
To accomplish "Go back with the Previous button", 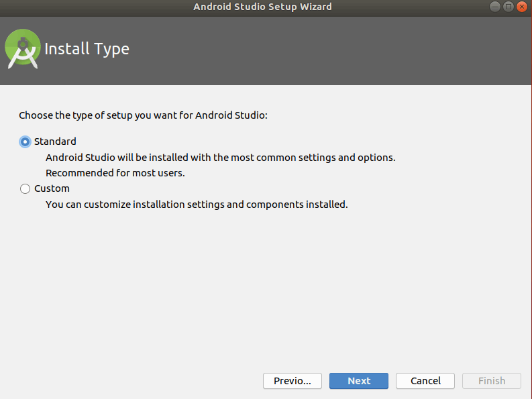I will 292,381.
